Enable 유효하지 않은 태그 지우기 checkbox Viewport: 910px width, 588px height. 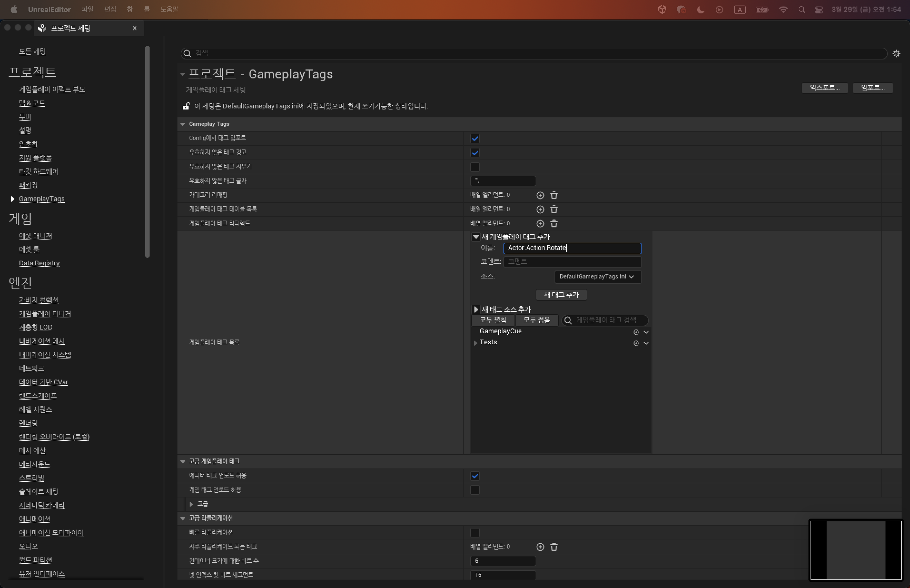[x=475, y=167]
